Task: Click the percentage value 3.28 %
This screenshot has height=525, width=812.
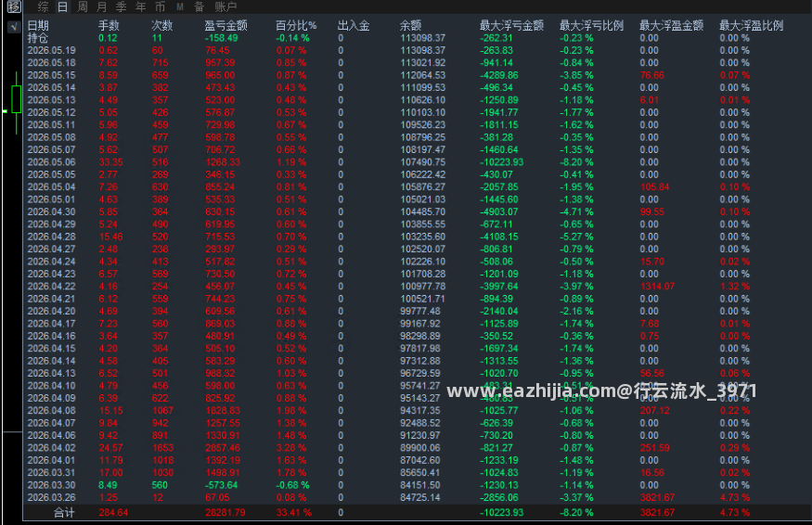Action: 291,448
